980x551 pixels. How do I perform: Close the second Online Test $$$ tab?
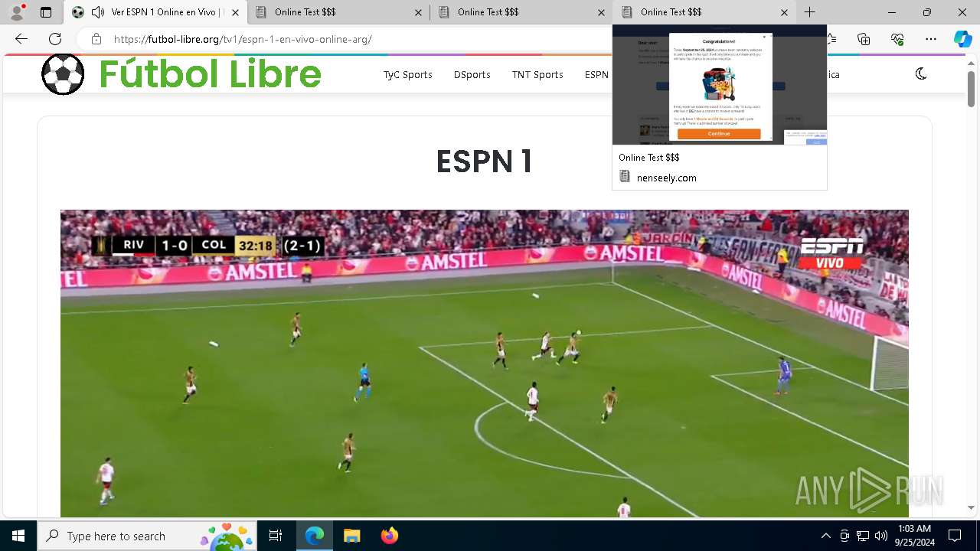pos(418,12)
